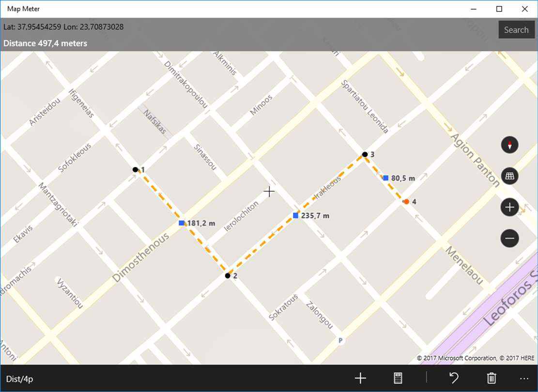This screenshot has width=538, height=392.
Task: Add a new point via bottom plus icon
Action: (360, 378)
